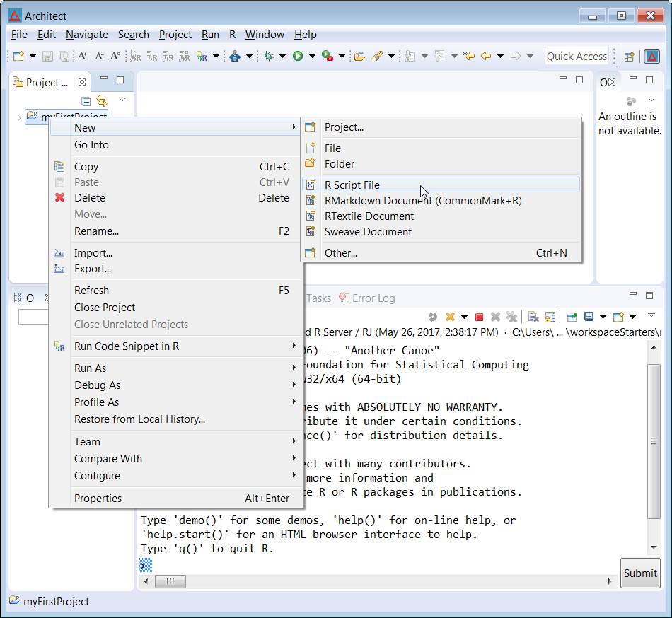The image size is (672, 618).
Task: Choose Other... in the New submenu
Action: pyautogui.click(x=441, y=253)
